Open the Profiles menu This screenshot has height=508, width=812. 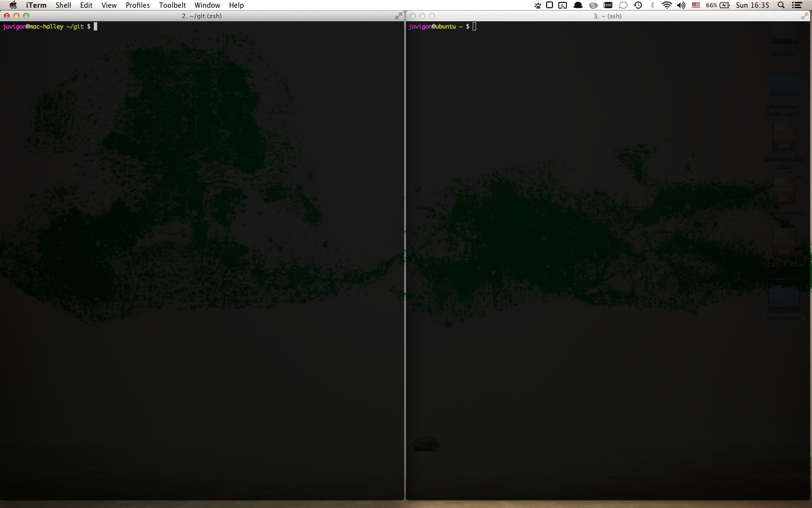click(x=137, y=5)
